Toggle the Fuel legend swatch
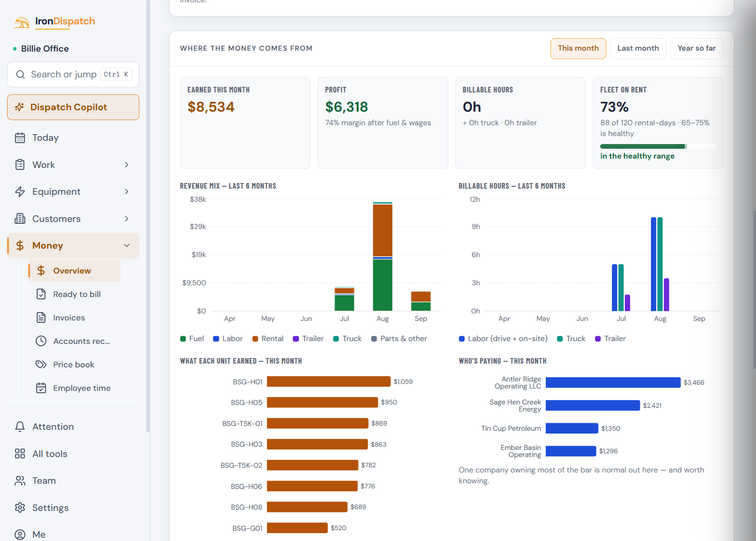This screenshot has width=756, height=541. 183,339
